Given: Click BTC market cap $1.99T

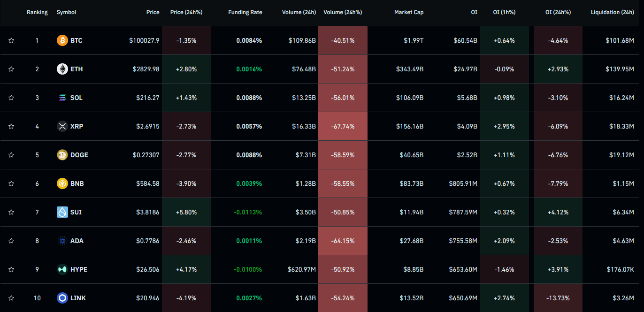Looking at the screenshot, I should pos(414,41).
